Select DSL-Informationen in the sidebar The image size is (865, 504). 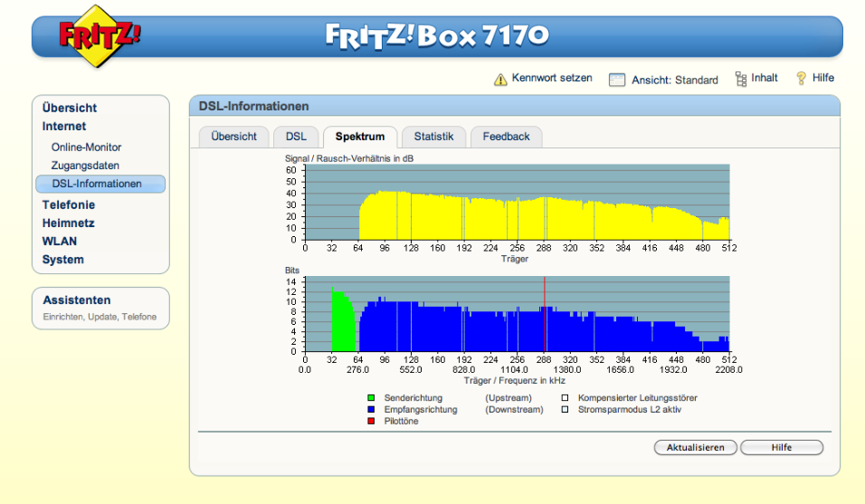[100, 184]
